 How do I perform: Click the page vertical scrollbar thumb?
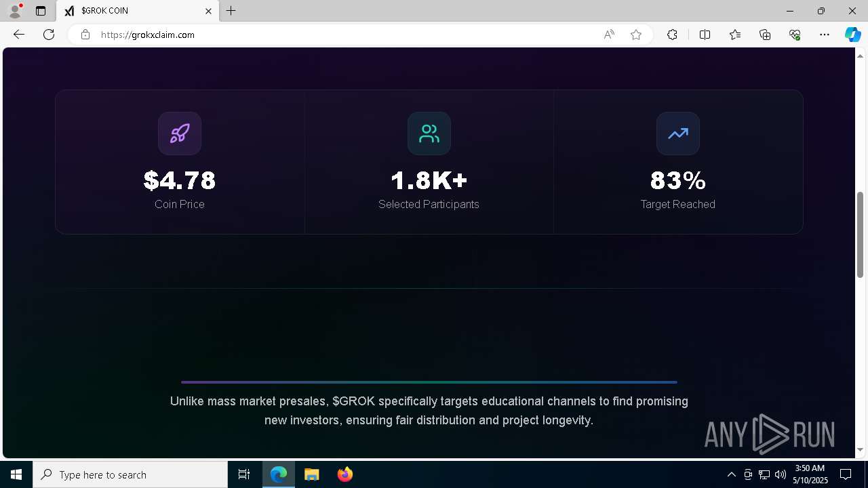(860, 235)
